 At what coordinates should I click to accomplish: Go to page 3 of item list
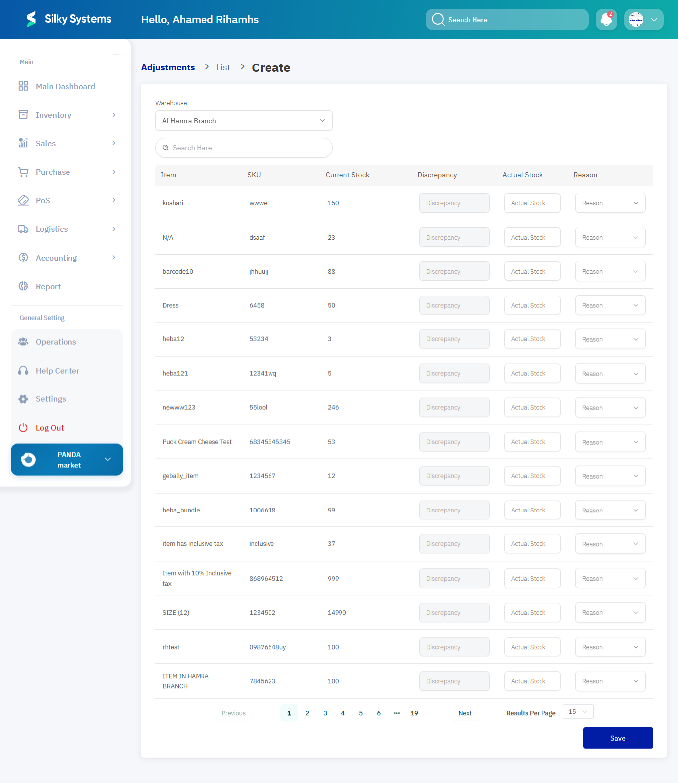325,713
